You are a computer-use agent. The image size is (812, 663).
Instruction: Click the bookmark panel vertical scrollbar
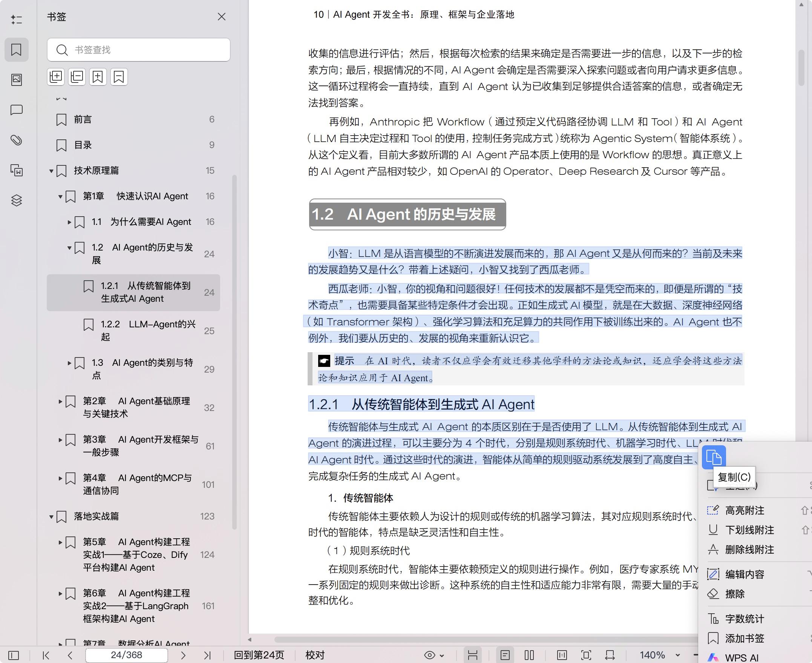point(234,352)
